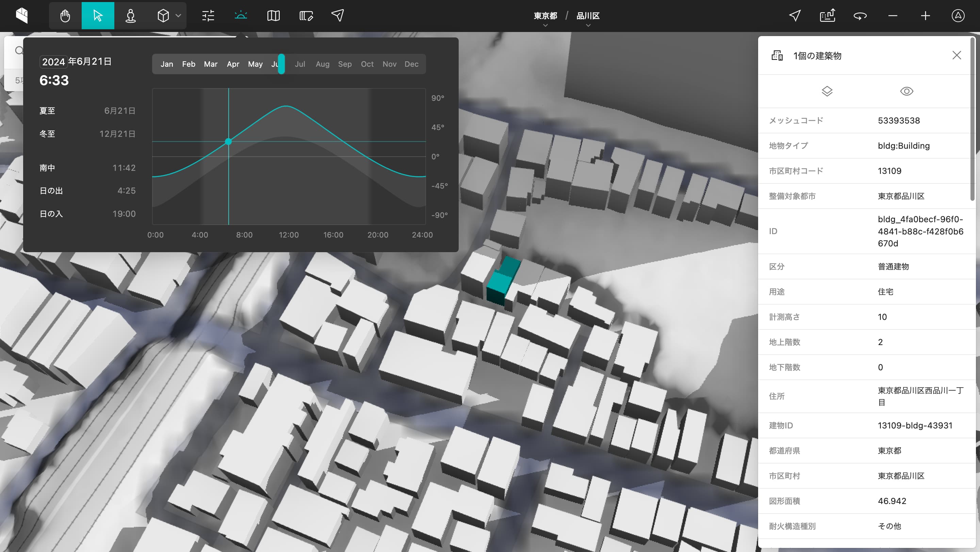Select Aug on the month bar

click(x=323, y=64)
